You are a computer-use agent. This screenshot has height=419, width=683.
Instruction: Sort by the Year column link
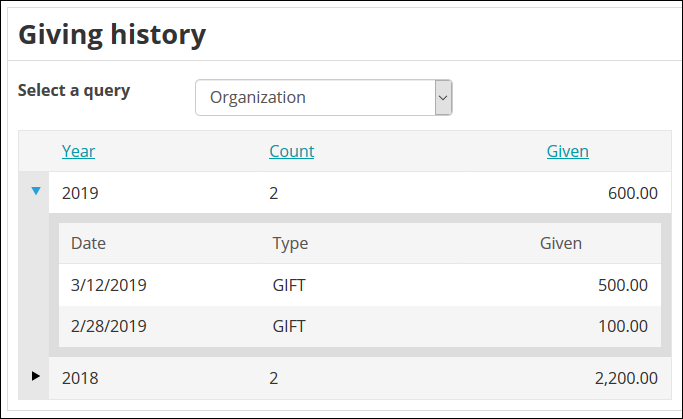[x=78, y=151]
